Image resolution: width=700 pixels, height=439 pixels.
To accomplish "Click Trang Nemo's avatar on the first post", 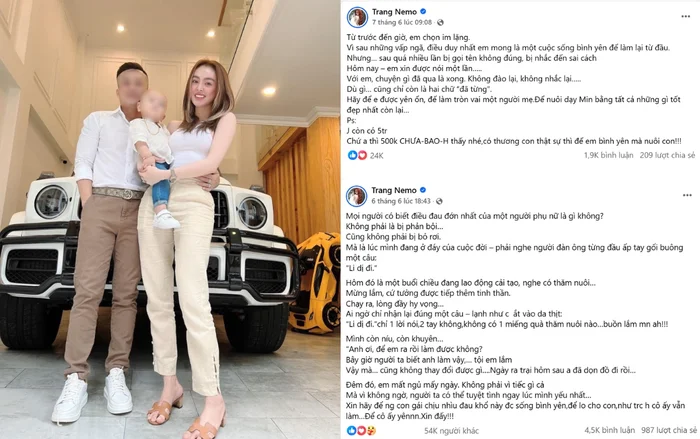I will pos(357,17).
